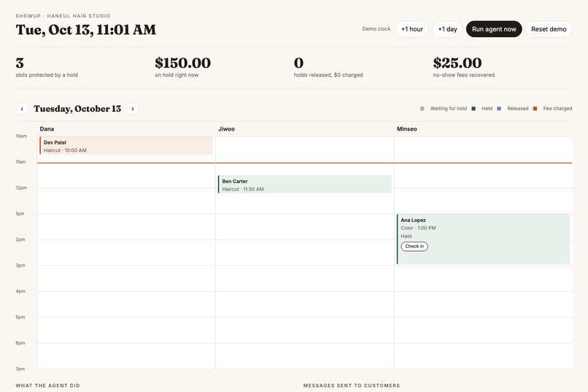This screenshot has height=392, width=588.
Task: Click Run agent now
Action: 494,29
